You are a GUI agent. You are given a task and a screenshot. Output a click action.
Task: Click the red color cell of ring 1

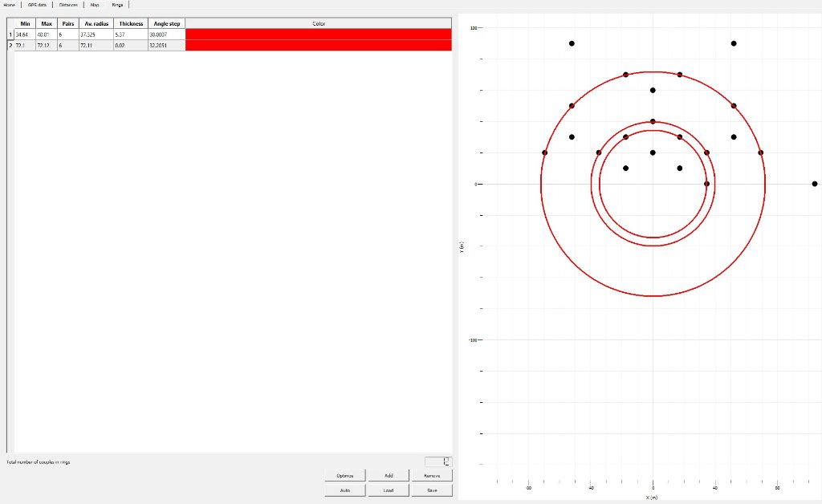point(318,35)
